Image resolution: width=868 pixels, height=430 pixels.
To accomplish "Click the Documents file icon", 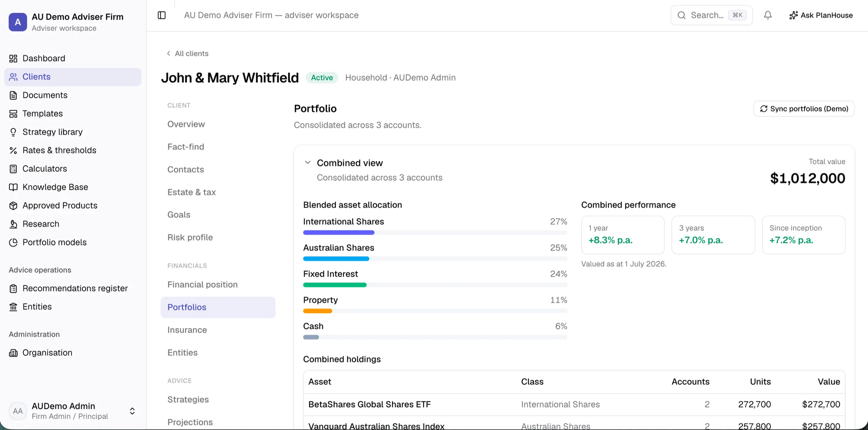I will (13, 95).
